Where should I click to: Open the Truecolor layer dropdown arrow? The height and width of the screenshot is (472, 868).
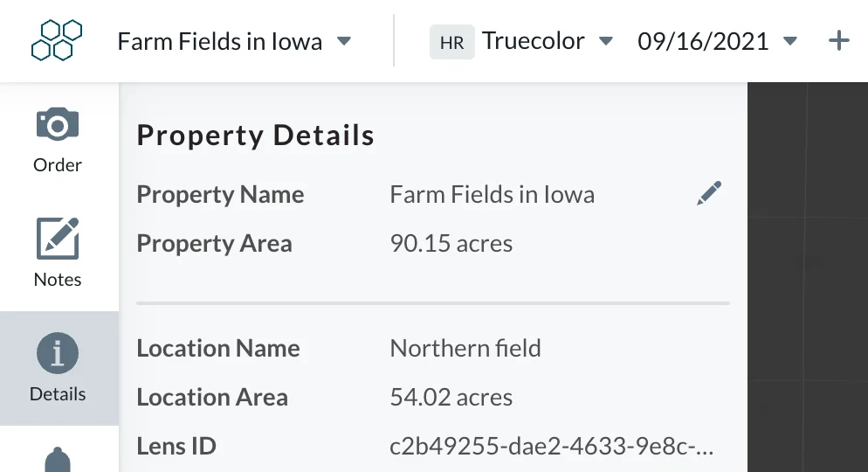tap(606, 41)
